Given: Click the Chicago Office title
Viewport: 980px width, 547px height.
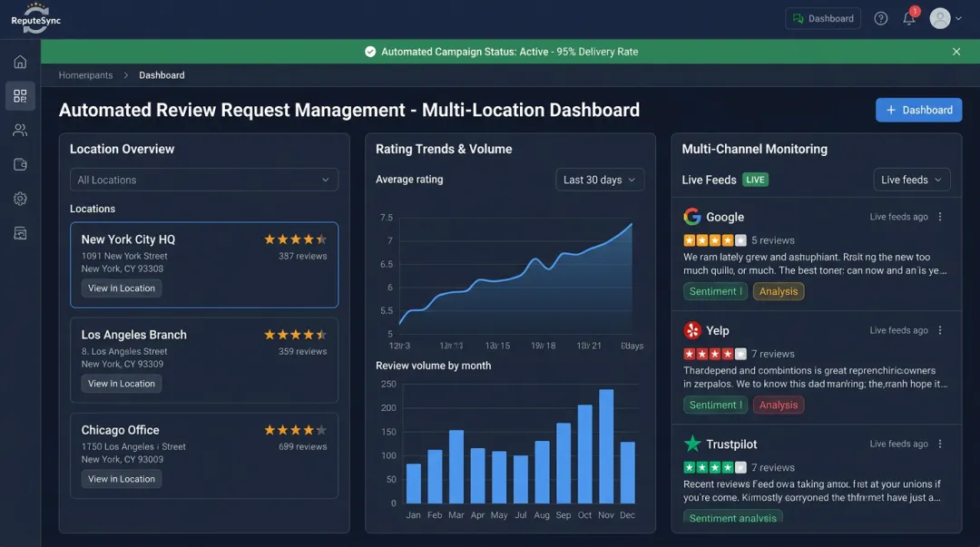Looking at the screenshot, I should point(120,430).
